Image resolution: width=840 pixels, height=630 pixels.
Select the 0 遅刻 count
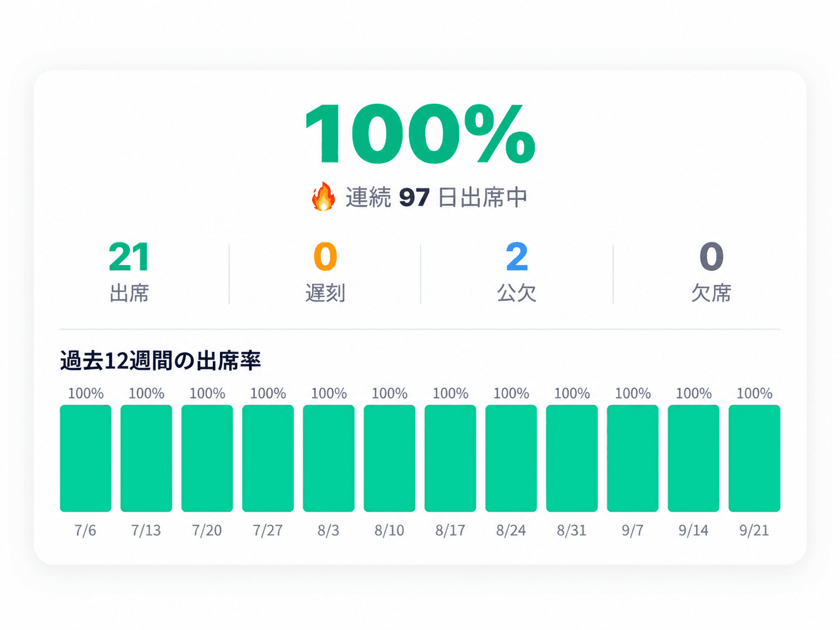[325, 272]
